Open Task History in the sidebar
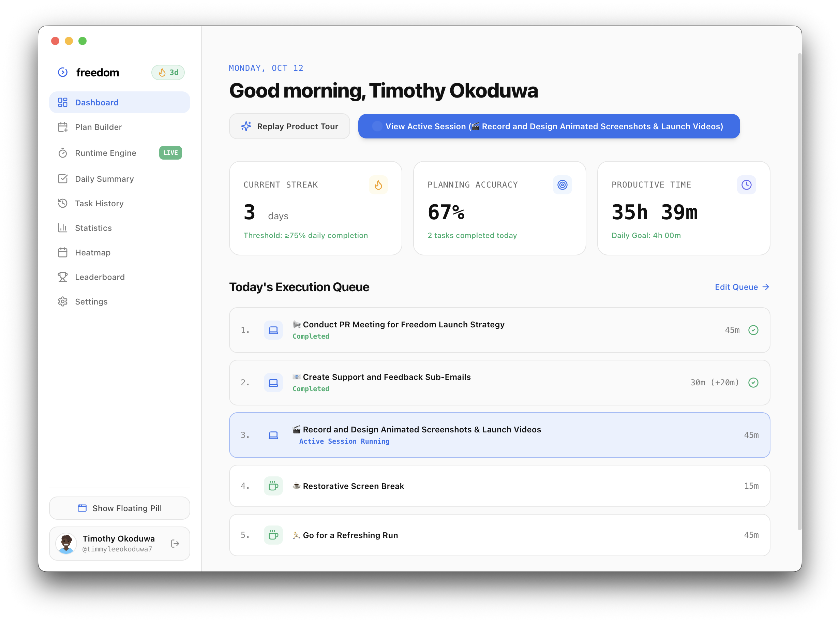The width and height of the screenshot is (840, 622). (120, 203)
